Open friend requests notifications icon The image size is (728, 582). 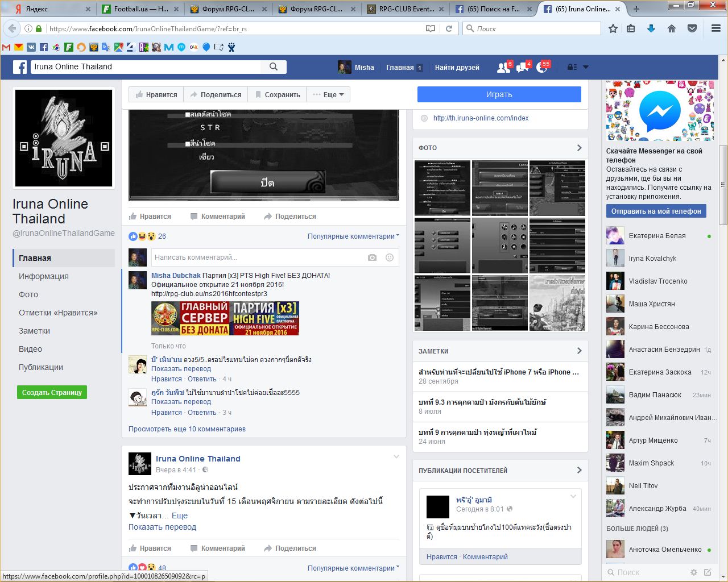pos(503,67)
